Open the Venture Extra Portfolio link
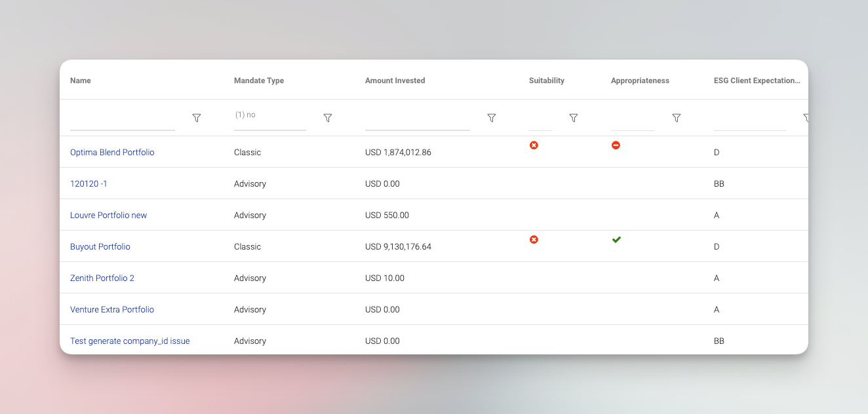This screenshot has width=868, height=414. 111,310
